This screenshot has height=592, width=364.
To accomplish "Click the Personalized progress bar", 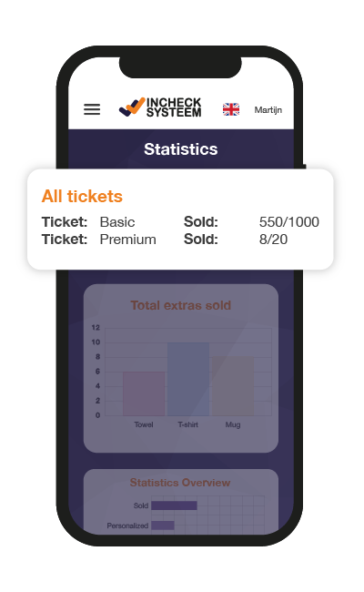I will [163, 526].
